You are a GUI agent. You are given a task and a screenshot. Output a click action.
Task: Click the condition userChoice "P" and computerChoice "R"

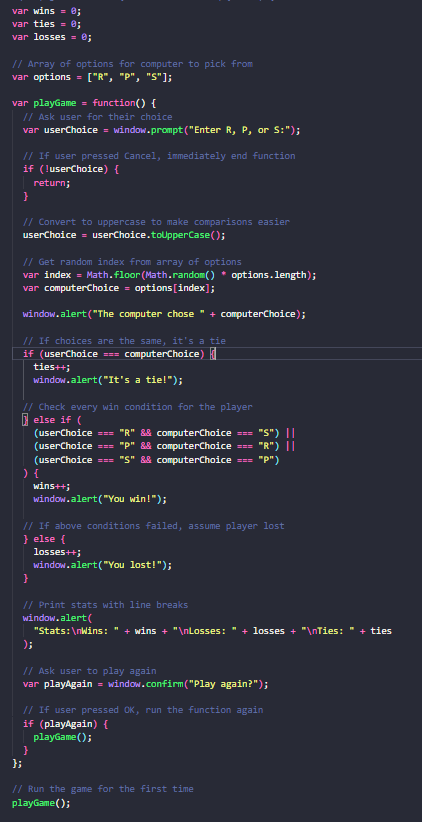164,446
